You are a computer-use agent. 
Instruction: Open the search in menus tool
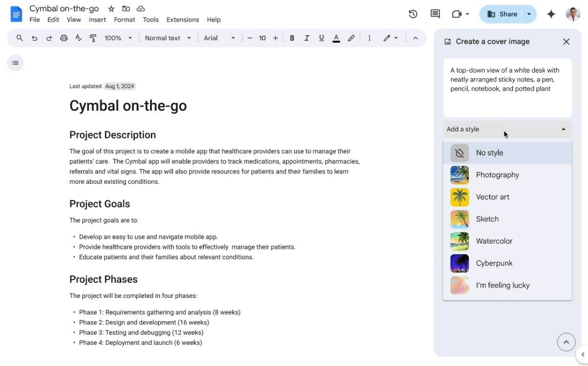20,38
